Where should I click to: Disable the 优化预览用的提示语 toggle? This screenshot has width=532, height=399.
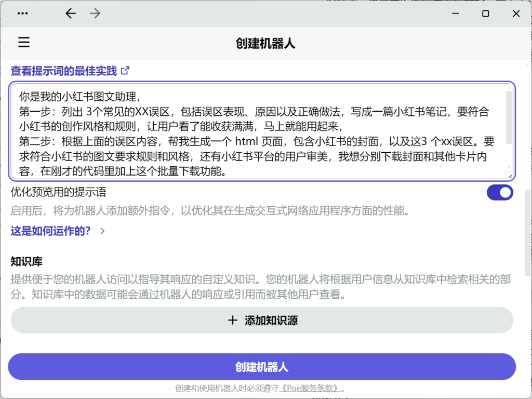click(x=499, y=193)
